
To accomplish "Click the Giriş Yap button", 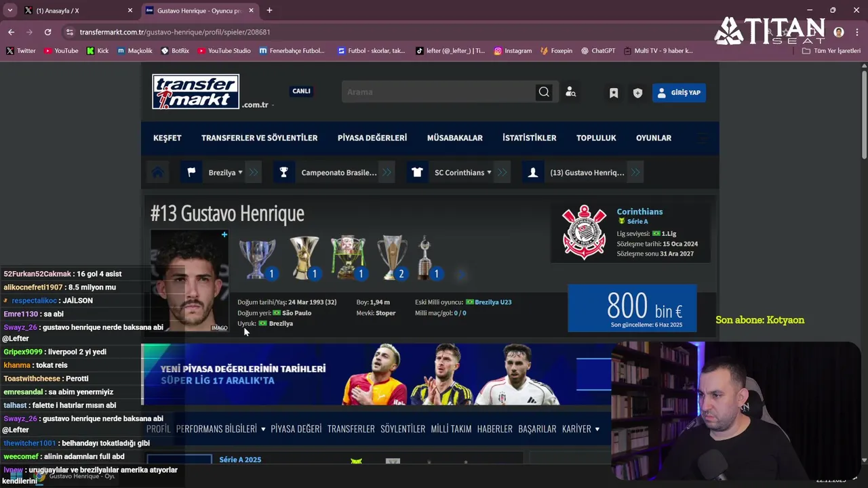I will (x=679, y=93).
